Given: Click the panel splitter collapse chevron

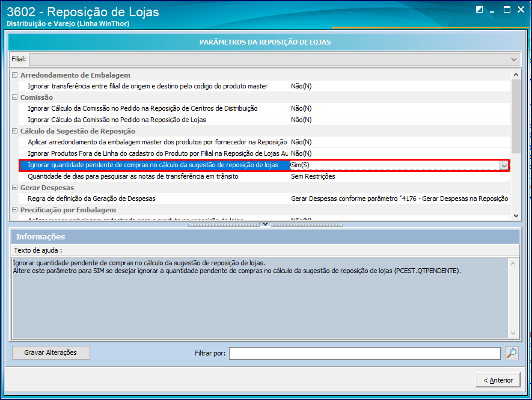Looking at the screenshot, I should tap(265, 224).
